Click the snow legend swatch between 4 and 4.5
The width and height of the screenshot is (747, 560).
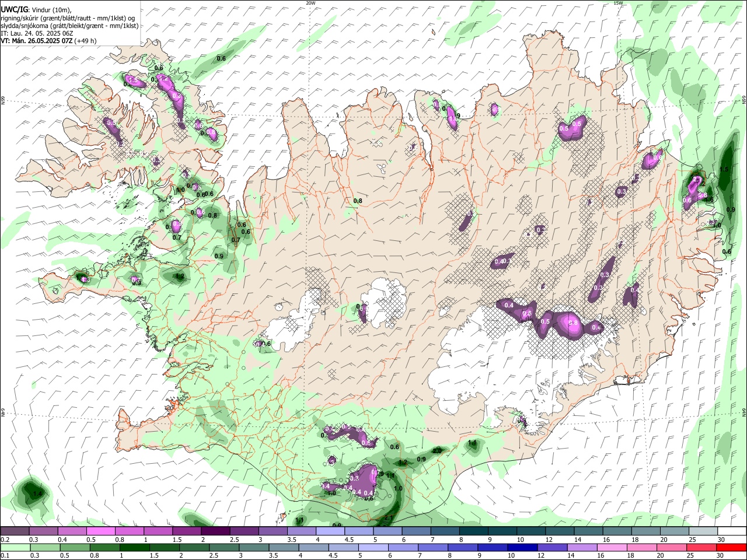[330, 531]
